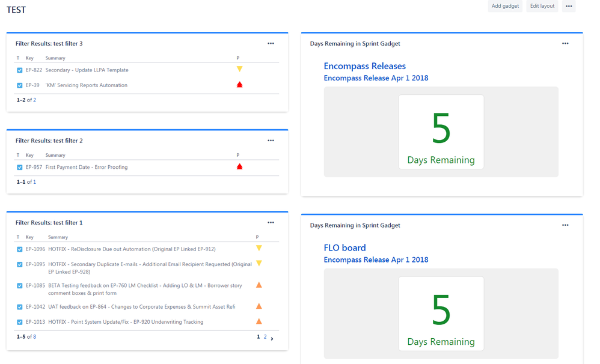Click high priority icon for EP-1042
The image size is (600, 364).
tap(259, 306)
